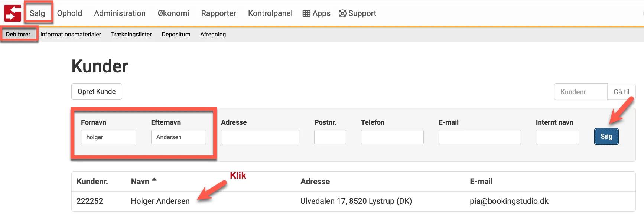Open the Depositum tab
Viewport: 644px width, 219px height.
coord(176,34)
